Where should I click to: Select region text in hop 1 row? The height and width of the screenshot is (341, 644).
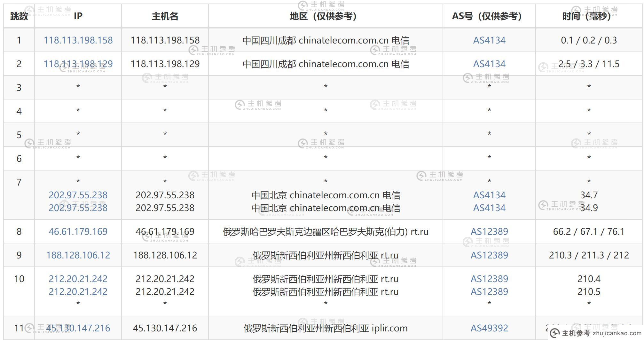point(326,40)
